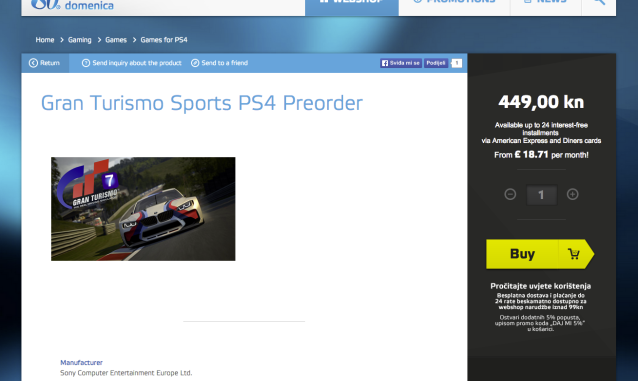Click the Send to a friend icon
The image size is (638, 381).
195,63
